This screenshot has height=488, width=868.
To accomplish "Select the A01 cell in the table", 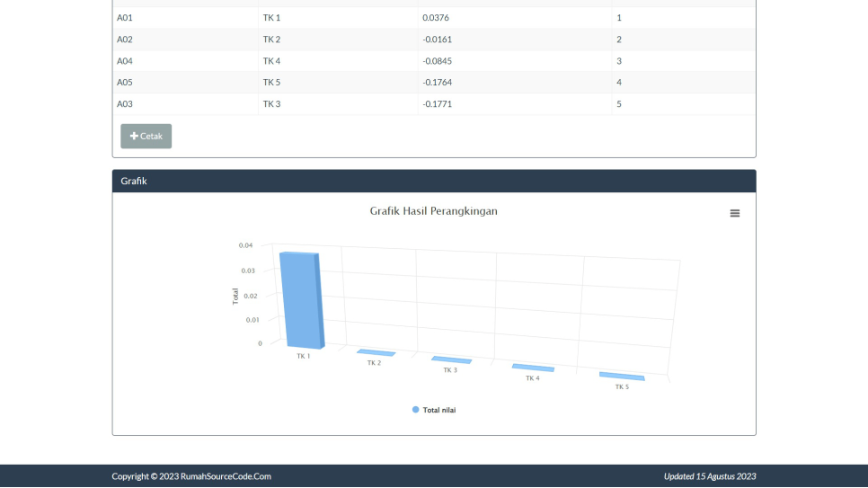I will [x=125, y=18].
